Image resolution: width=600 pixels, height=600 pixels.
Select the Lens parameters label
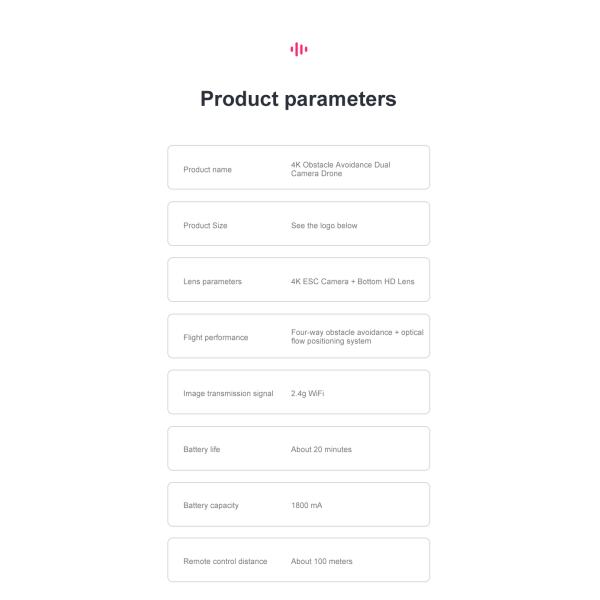point(212,282)
